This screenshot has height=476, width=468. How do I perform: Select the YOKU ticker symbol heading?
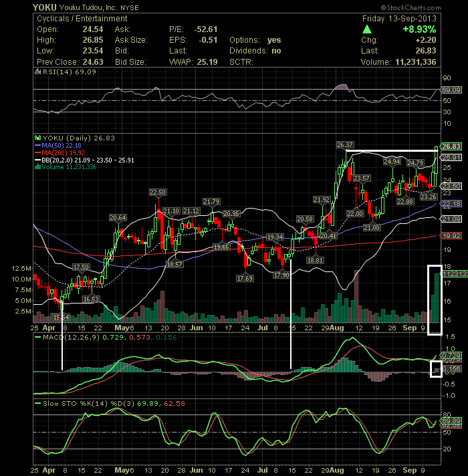[x=45, y=7]
